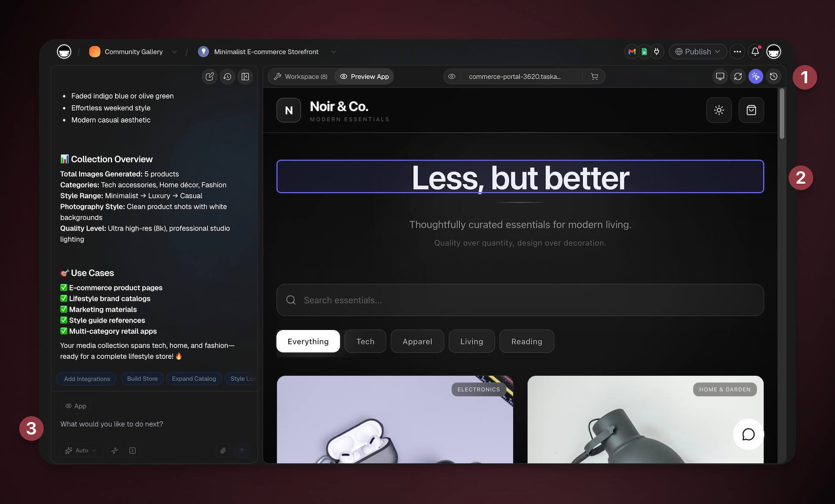Collapse the chat sidebar panel icon

pyautogui.click(x=245, y=77)
